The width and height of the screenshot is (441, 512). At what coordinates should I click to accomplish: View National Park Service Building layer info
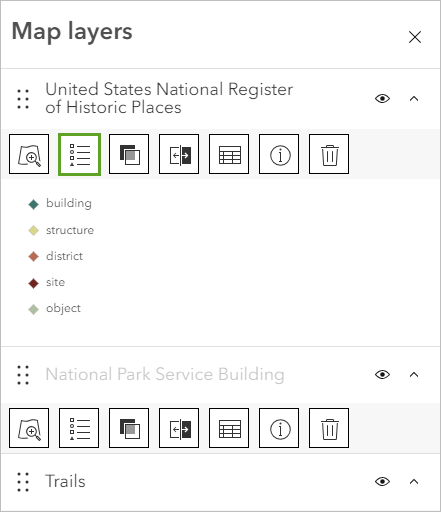pos(279,428)
